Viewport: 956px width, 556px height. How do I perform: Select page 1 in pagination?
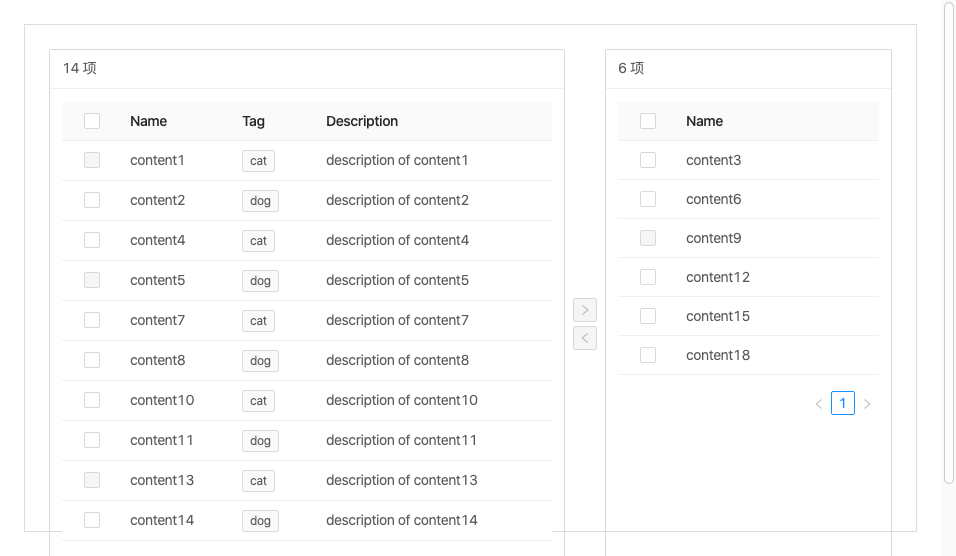coord(843,404)
